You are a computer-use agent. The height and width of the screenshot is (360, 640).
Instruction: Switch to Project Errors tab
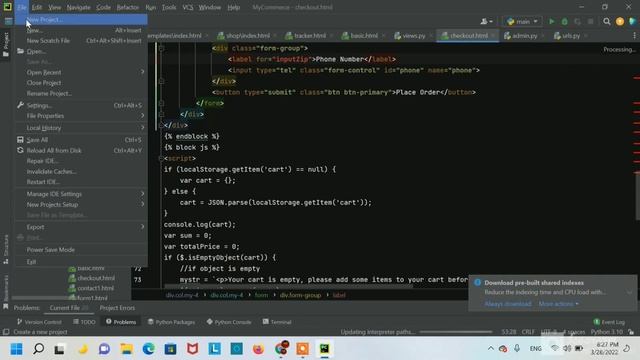pos(117,308)
